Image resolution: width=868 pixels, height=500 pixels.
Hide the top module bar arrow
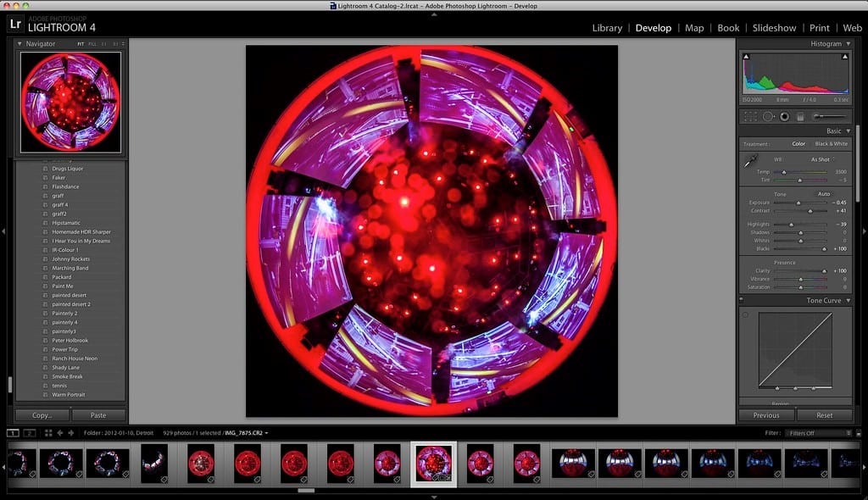[434, 14]
